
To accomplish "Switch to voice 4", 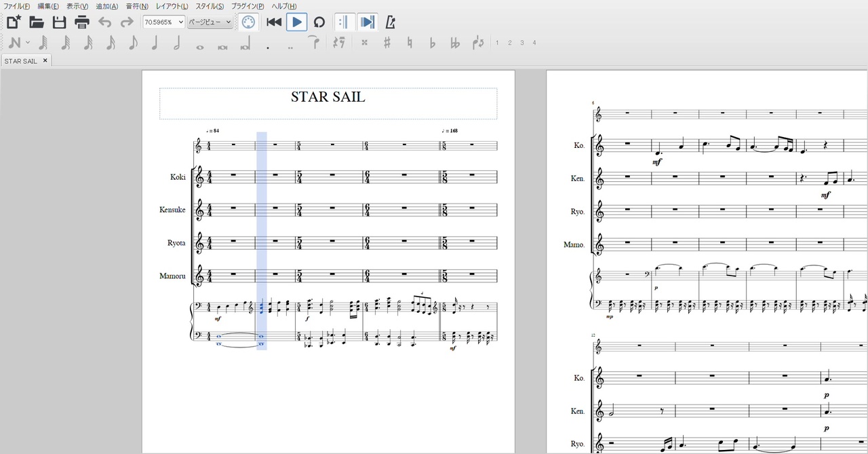I will click(534, 43).
